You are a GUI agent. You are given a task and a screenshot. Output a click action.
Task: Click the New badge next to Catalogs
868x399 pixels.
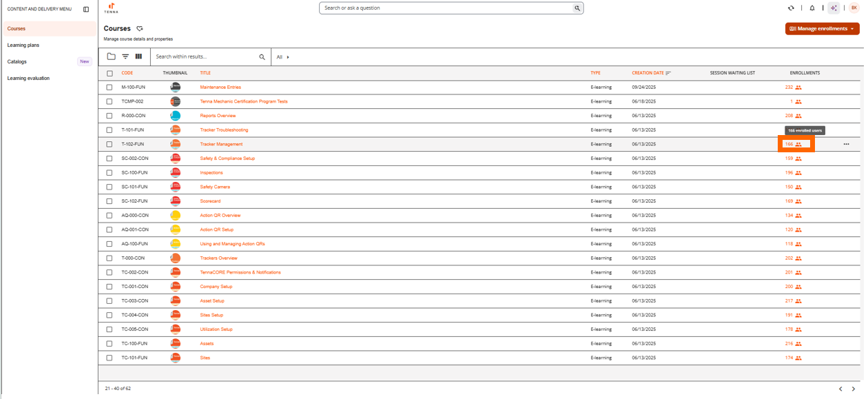tap(84, 62)
